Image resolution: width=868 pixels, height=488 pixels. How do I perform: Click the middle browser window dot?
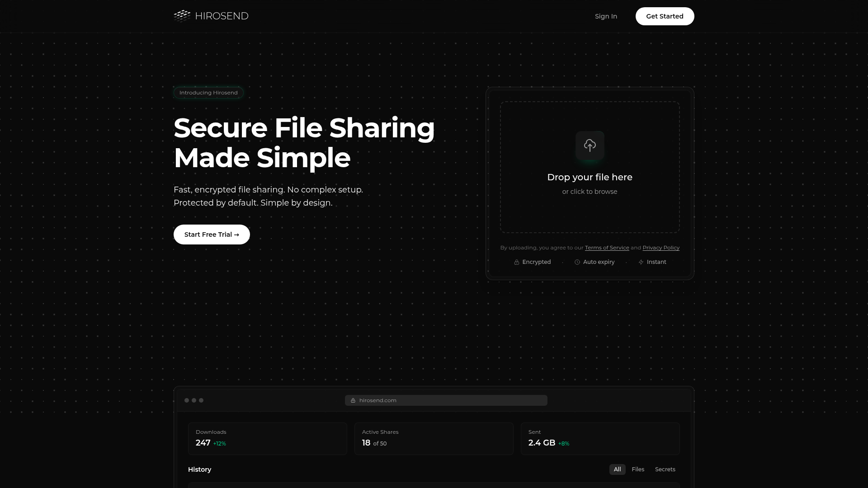194,400
